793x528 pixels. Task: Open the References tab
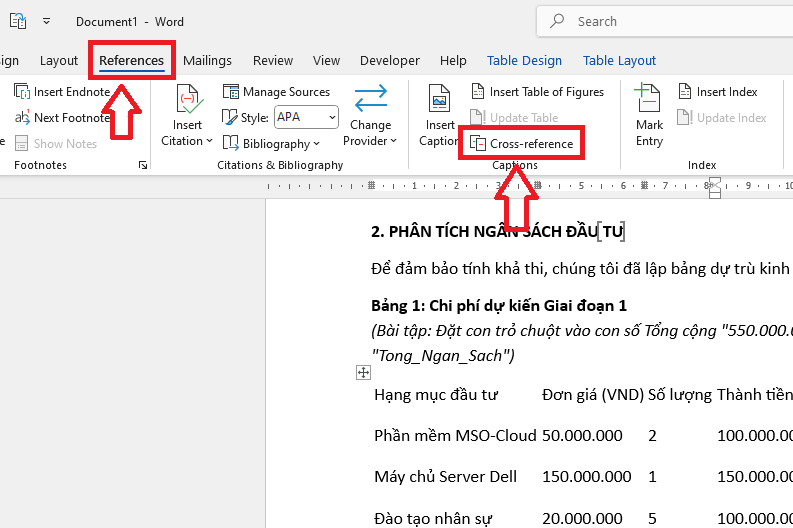coord(131,61)
